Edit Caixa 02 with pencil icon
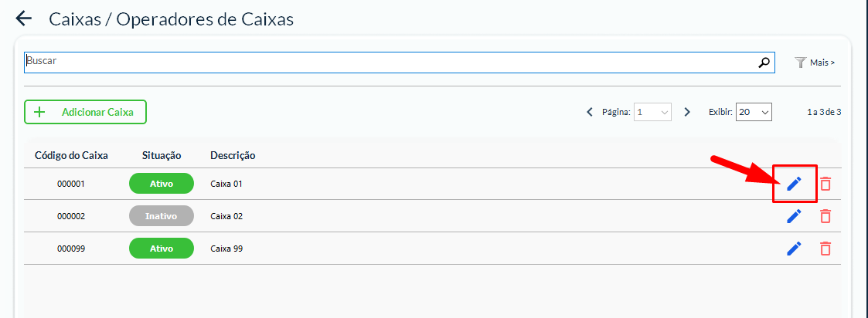Screen dimensions: 868x318 pos(794,216)
